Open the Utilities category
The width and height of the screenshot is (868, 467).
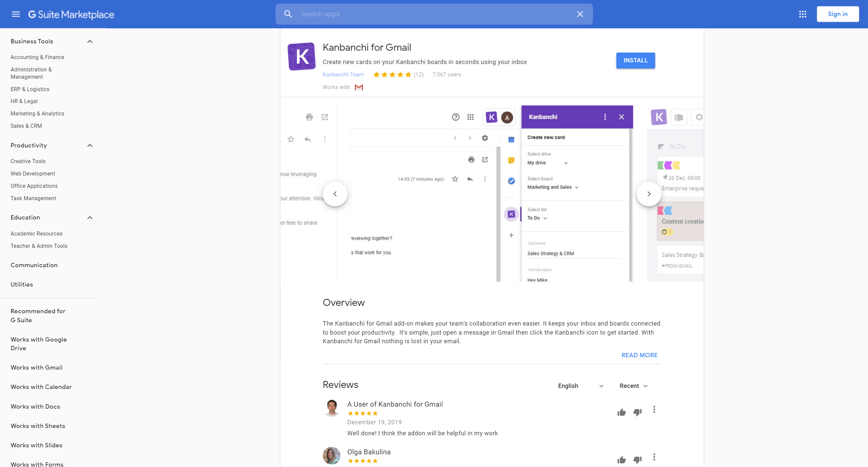[x=22, y=285]
